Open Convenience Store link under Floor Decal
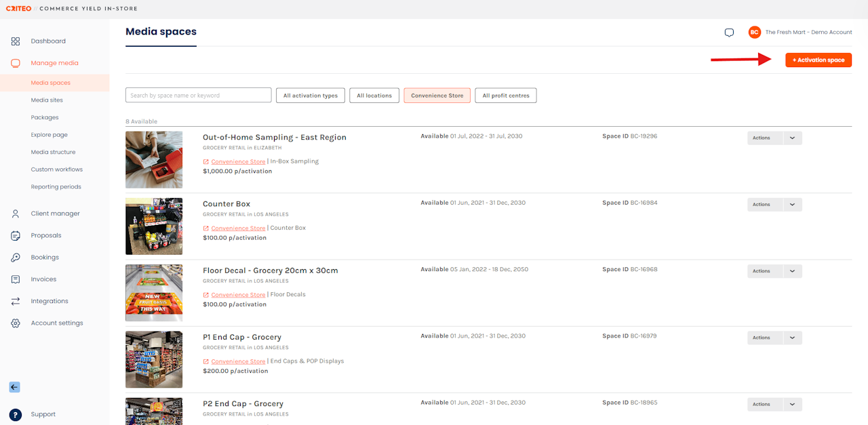This screenshot has height=425, width=868. click(238, 295)
